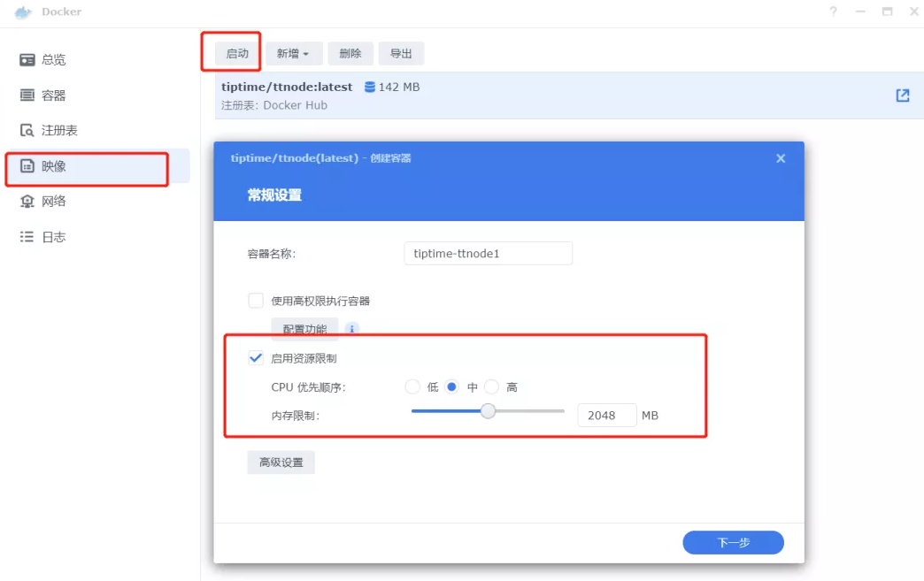Viewport: 924px width, 581px height.
Task: Open the 总览 overview section
Action: (x=53, y=60)
